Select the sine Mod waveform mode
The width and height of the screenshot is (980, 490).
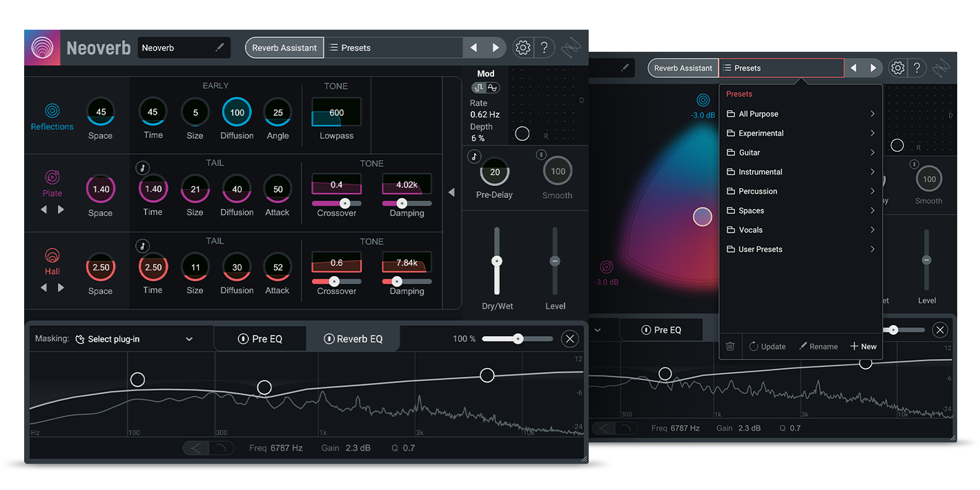point(492,88)
